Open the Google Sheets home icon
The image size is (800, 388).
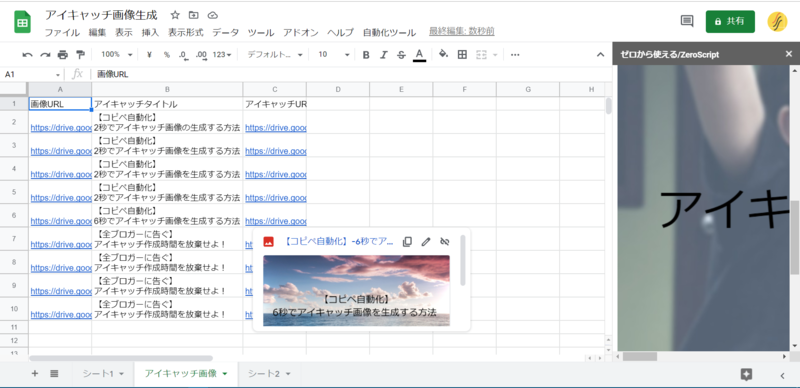(22, 22)
